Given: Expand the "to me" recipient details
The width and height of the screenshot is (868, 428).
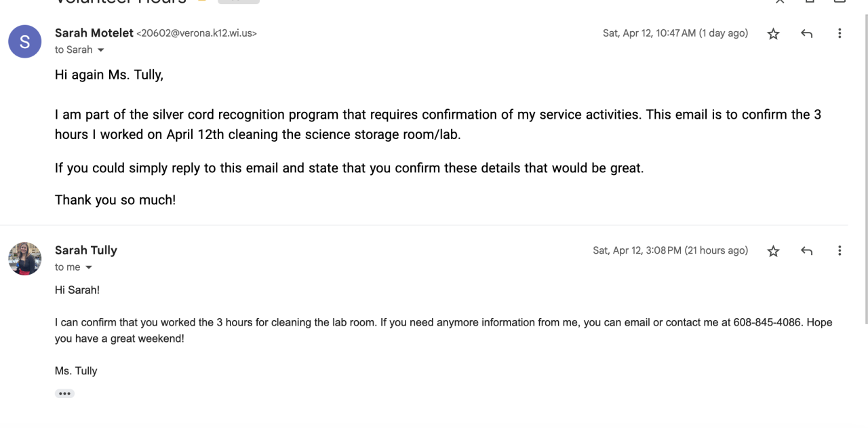Looking at the screenshot, I should point(88,268).
